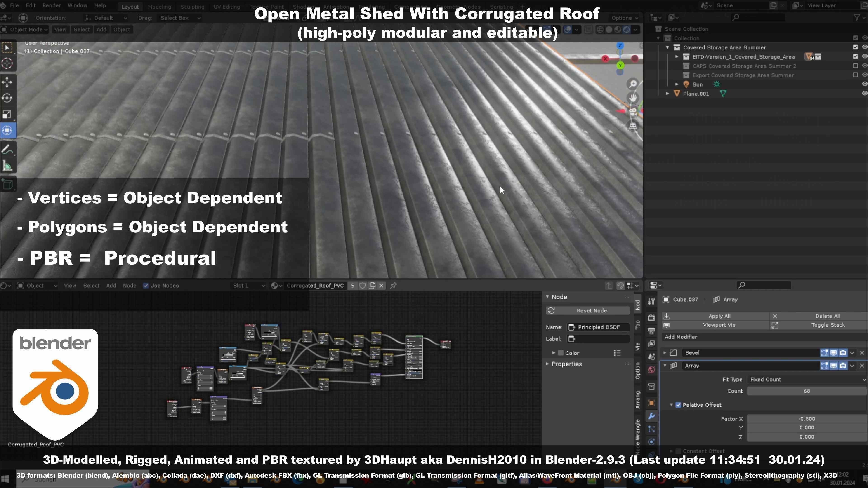Open the Modifier properties wrench tab
The width and height of the screenshot is (868, 488).
pos(651,416)
